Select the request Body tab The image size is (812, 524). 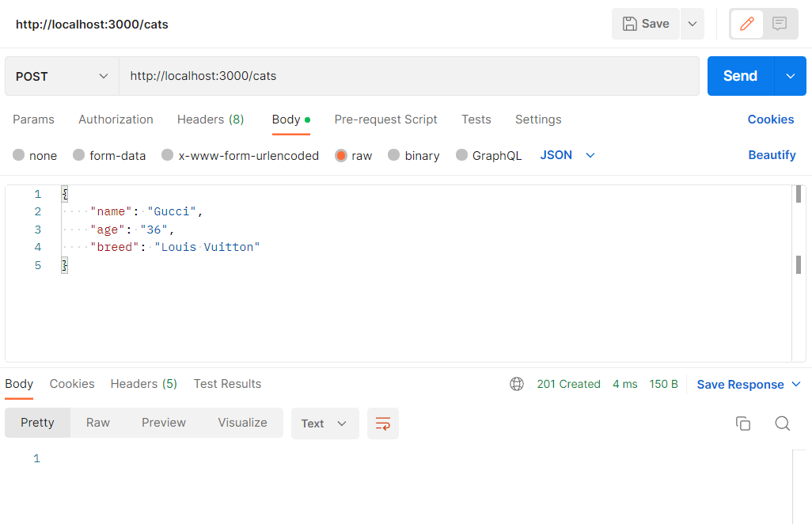coord(291,120)
